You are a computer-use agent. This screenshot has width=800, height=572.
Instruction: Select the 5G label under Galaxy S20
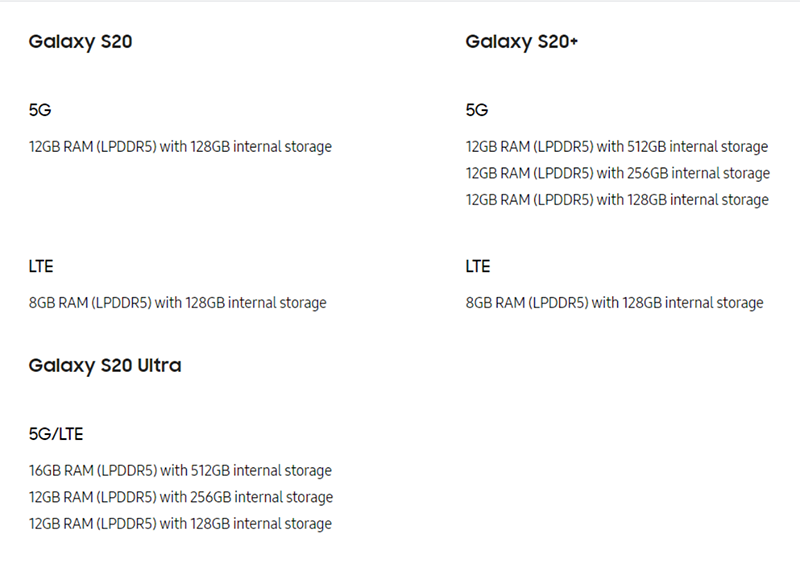click(x=40, y=110)
